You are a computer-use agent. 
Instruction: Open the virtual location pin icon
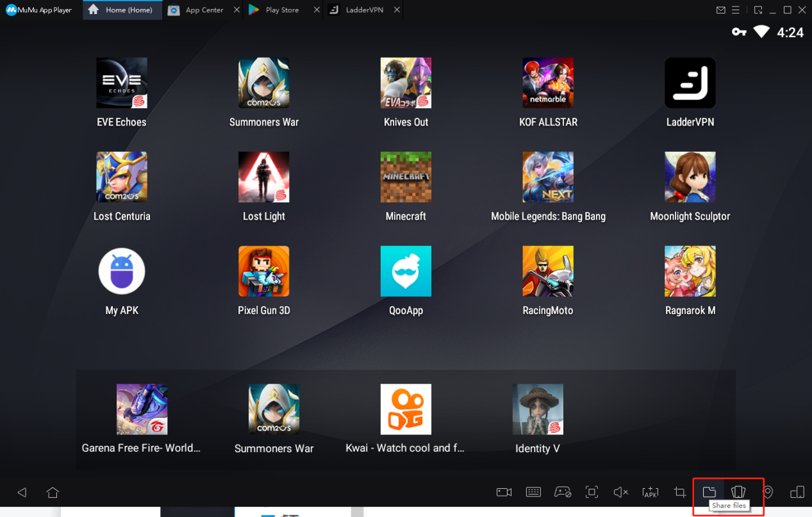point(768,492)
